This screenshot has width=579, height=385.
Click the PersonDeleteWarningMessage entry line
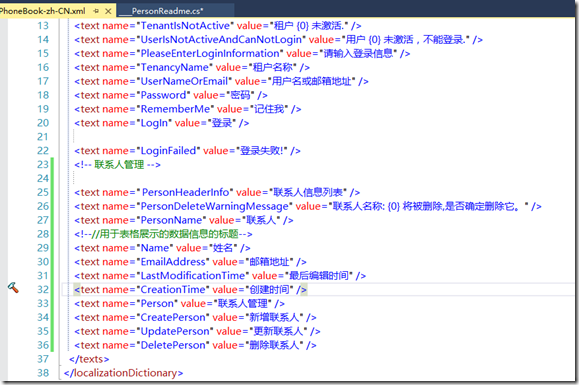(308, 206)
